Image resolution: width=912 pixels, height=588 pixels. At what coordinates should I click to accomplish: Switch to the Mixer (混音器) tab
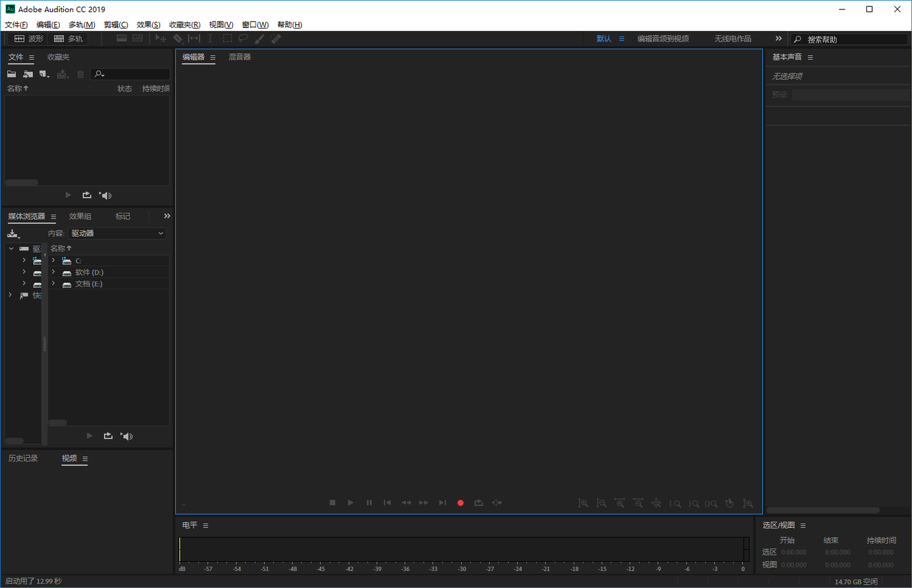[x=239, y=57]
